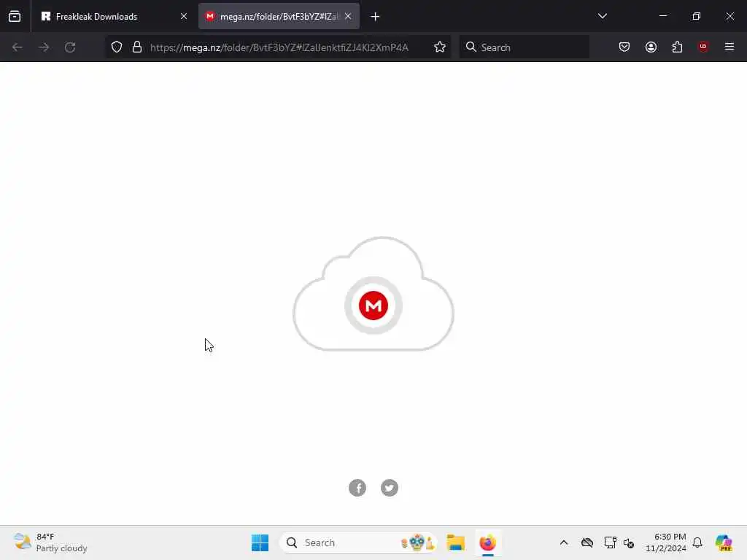Reload the current page
Image resolution: width=747 pixels, height=560 pixels.
tap(70, 47)
